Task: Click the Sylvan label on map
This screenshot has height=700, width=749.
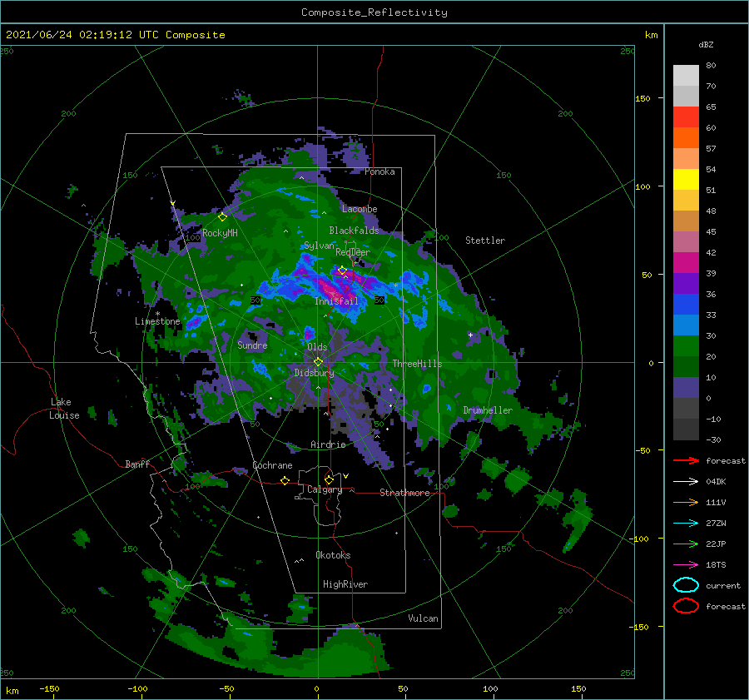Action: 319,246
